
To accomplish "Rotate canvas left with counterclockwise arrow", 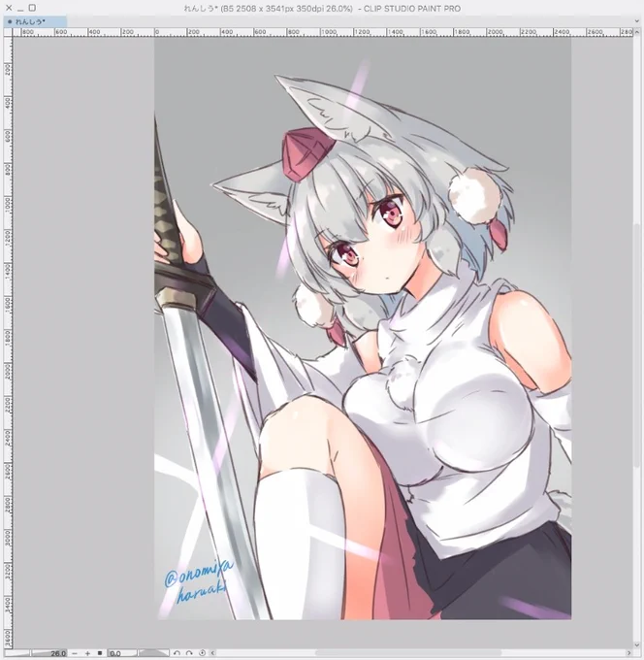I will tap(177, 653).
